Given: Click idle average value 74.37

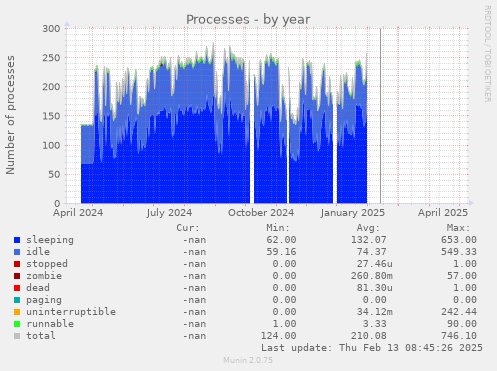Looking at the screenshot, I should coord(372,252).
